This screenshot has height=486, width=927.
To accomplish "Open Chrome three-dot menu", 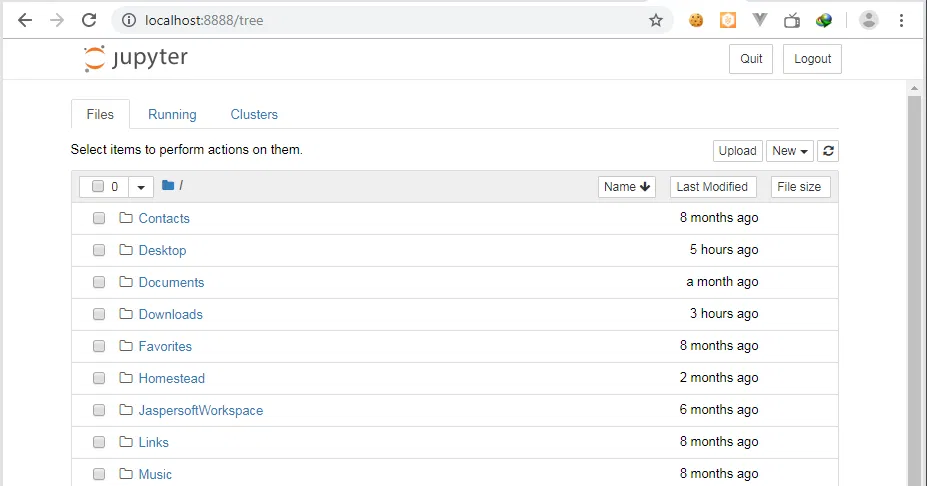I will (901, 21).
